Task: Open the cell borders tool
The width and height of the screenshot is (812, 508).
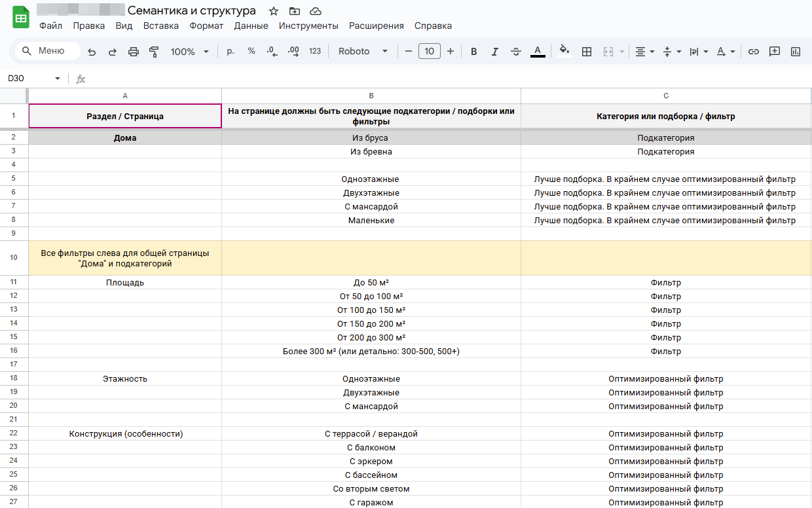Action: click(x=587, y=52)
